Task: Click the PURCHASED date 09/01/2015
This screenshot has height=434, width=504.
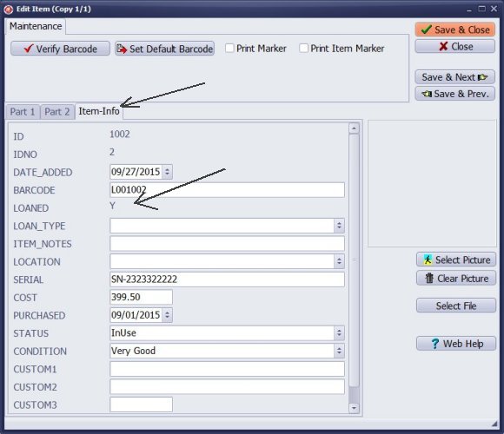Action: click(136, 315)
